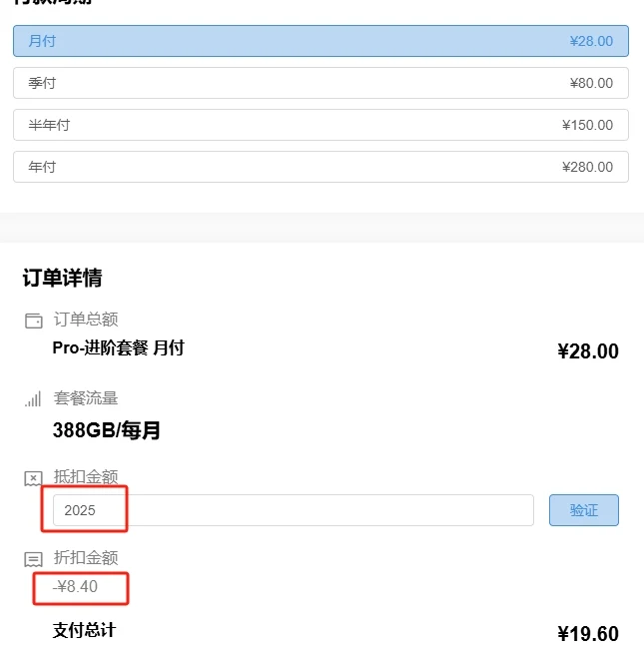Click the ¥280.00 yearly price
The width and height of the screenshot is (644, 662).
click(x=587, y=167)
